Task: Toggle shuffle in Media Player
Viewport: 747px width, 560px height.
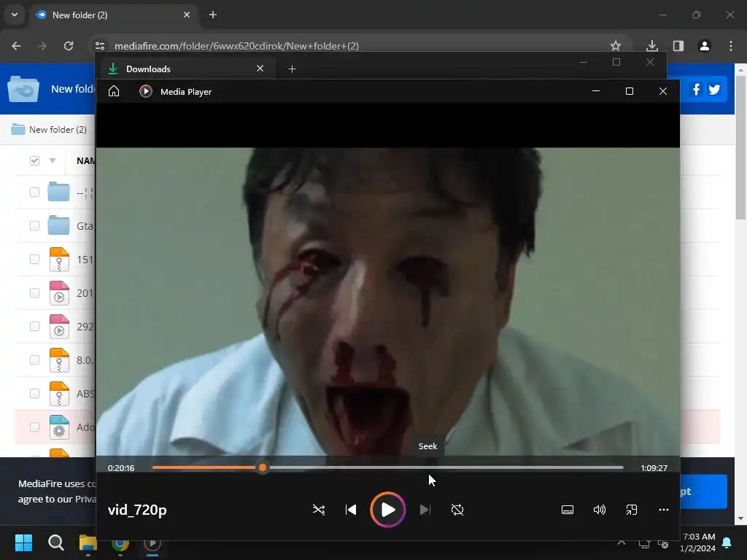Action: pos(319,510)
